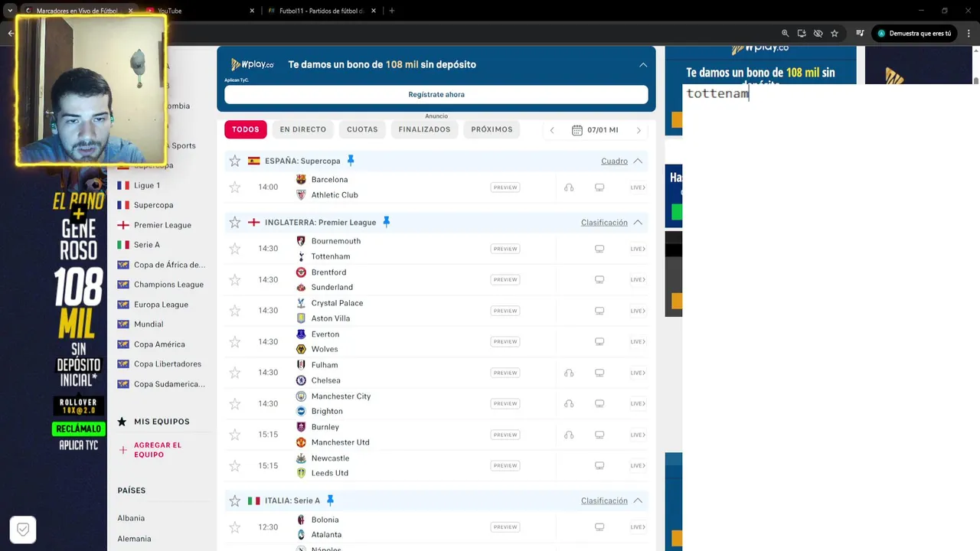This screenshot has width=980, height=551.
Task: Click headphones icon for Burnley vs Manchester Utd
Action: pyautogui.click(x=569, y=435)
